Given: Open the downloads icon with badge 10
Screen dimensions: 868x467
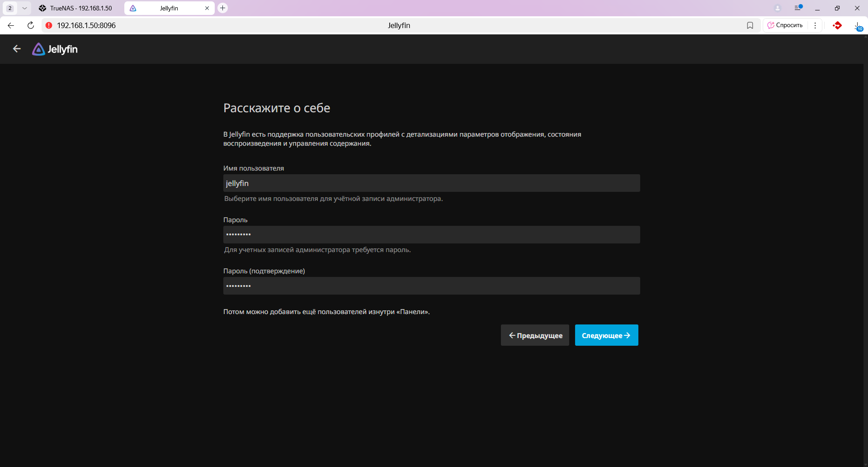Looking at the screenshot, I should (x=858, y=26).
